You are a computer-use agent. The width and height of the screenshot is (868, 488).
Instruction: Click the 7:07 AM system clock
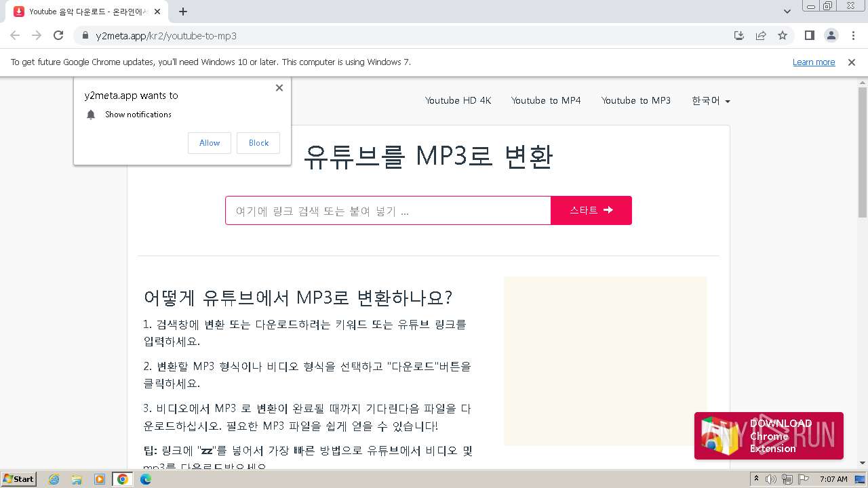[833, 479]
